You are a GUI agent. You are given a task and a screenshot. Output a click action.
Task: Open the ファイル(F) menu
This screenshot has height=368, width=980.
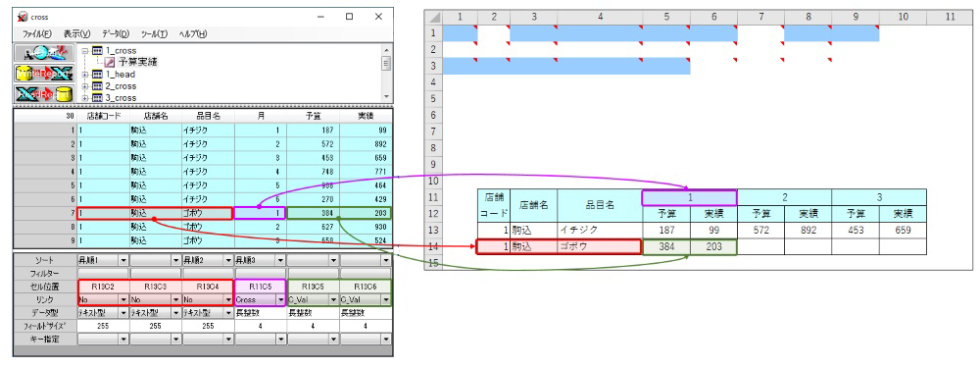tap(37, 33)
